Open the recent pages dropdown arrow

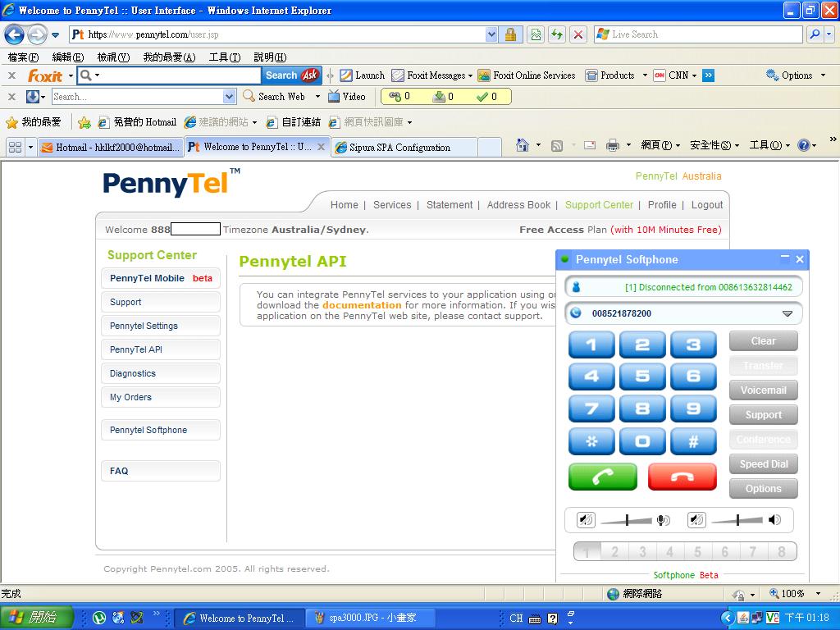(55, 35)
